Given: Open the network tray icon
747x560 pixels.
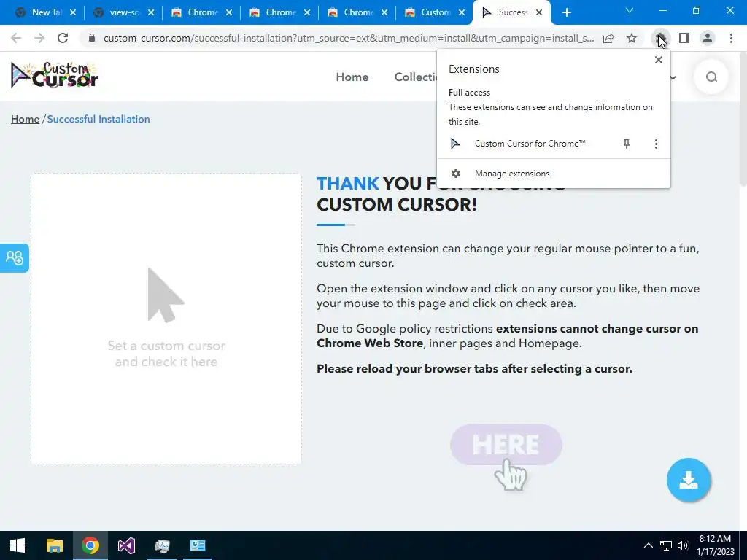Looking at the screenshot, I should point(665,545).
